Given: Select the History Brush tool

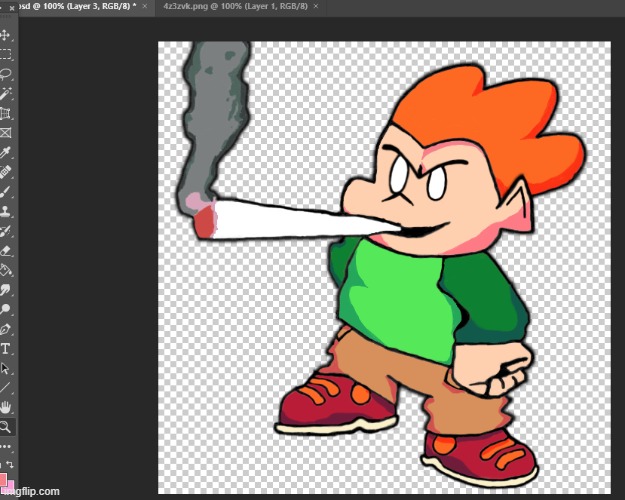Looking at the screenshot, I should tap(5, 231).
